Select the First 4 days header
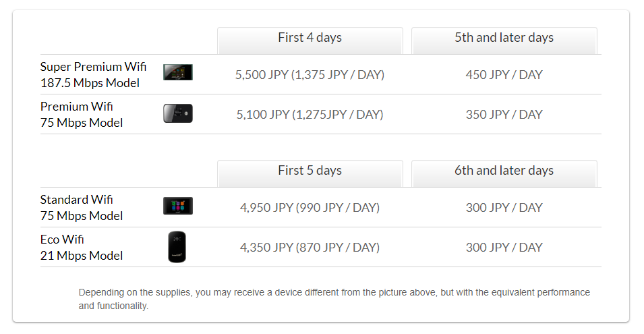The height and width of the screenshot is (334, 644). point(310,40)
